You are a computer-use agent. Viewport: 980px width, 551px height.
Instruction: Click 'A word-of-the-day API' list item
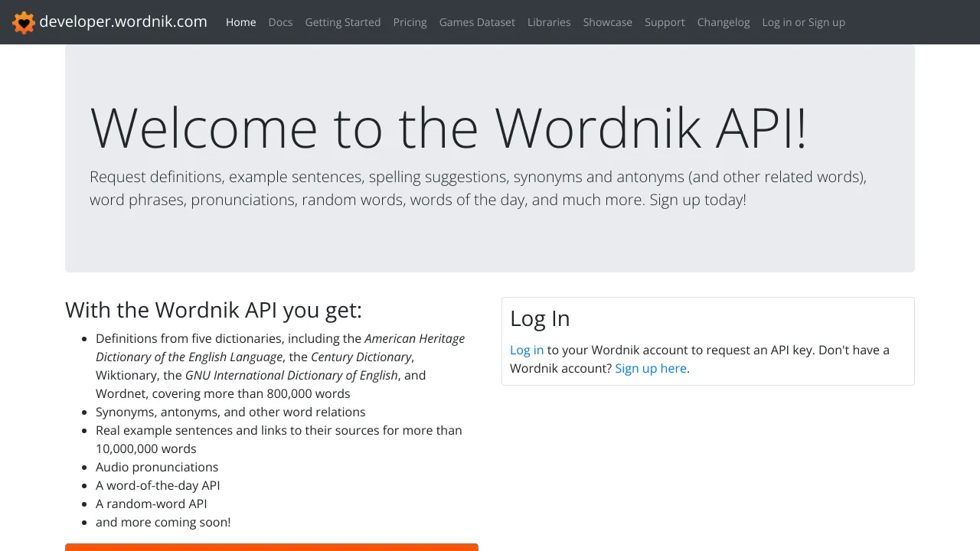pos(158,485)
